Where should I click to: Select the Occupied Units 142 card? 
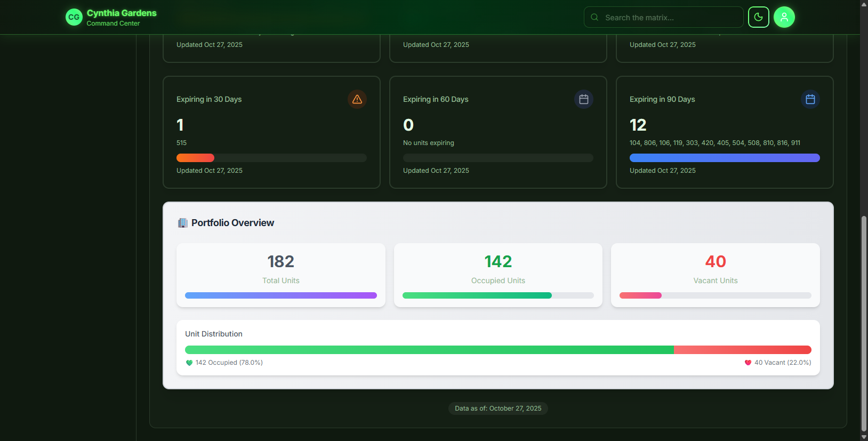[498, 275]
